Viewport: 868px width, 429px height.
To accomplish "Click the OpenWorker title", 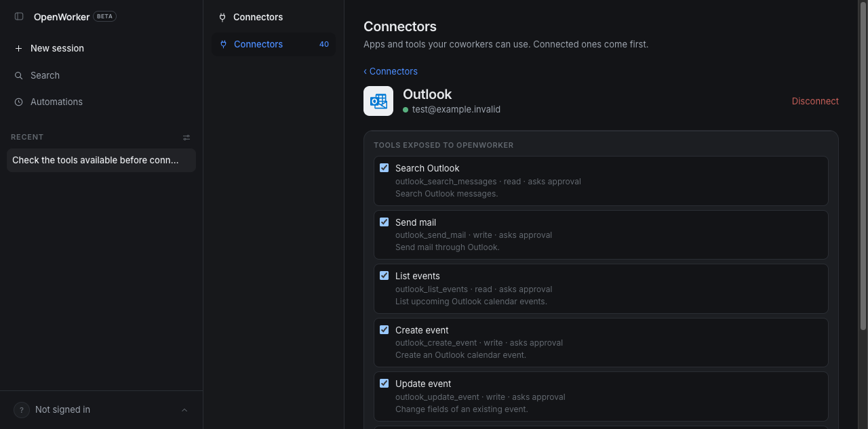I will point(62,17).
